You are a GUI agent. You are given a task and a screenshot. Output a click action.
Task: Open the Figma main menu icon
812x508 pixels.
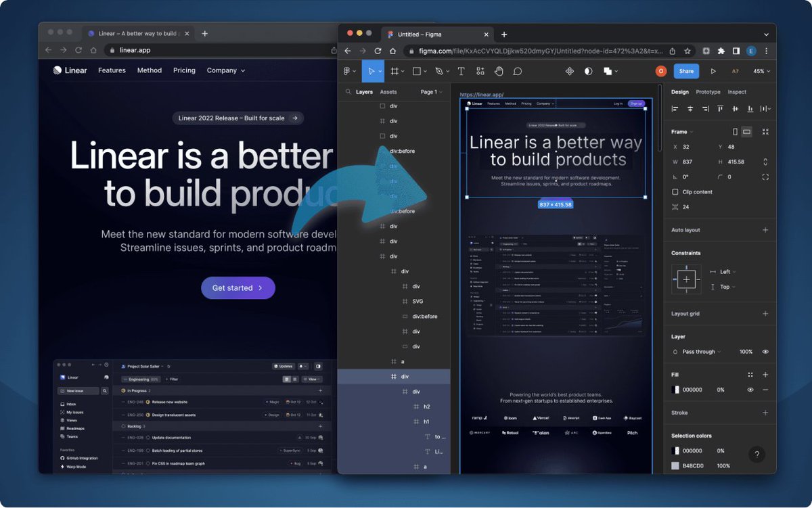point(349,71)
